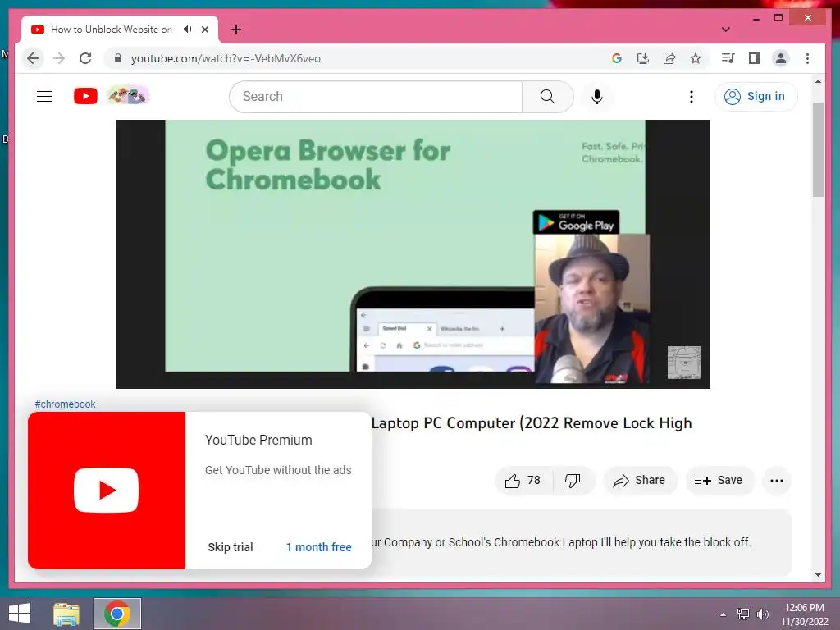This screenshot has height=630, width=840.
Task: Open the Google icon in address bar
Action: click(x=617, y=58)
